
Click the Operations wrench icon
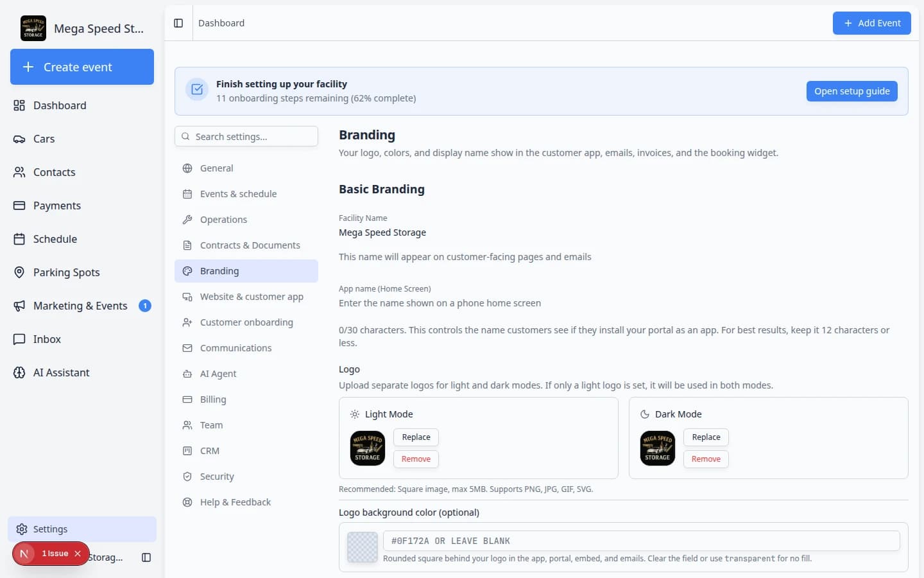[187, 220]
